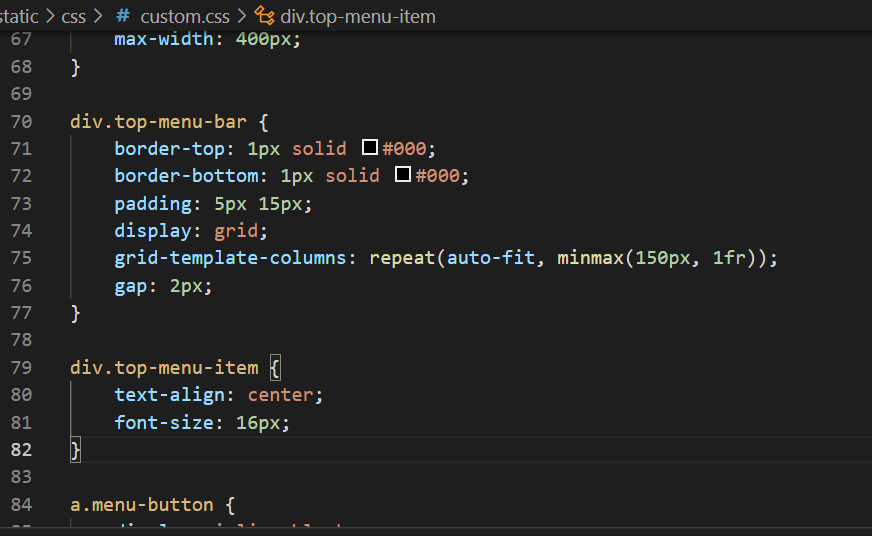Viewport: 872px width, 536px height.
Task: Click the 'max-width' property on line 67
Action: pos(164,39)
